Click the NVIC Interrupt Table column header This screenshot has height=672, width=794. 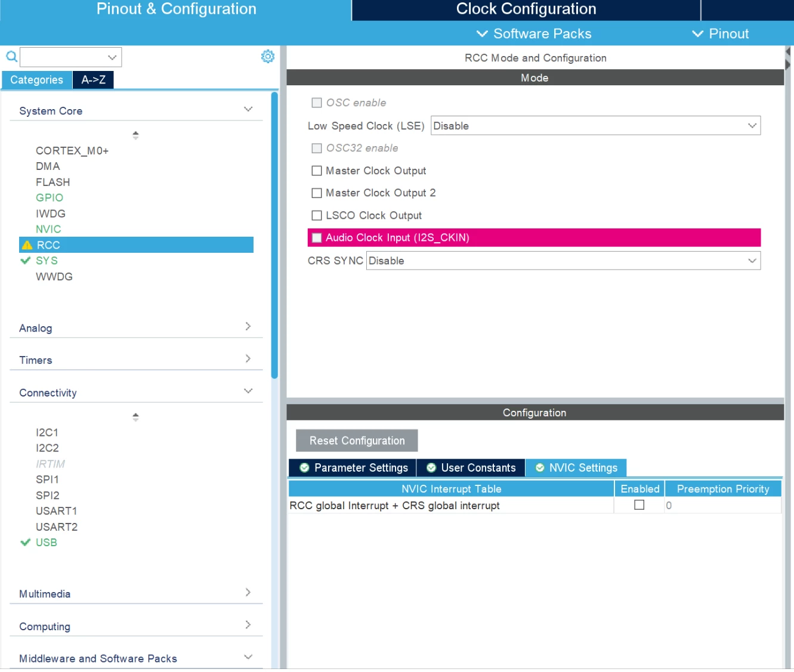point(451,489)
